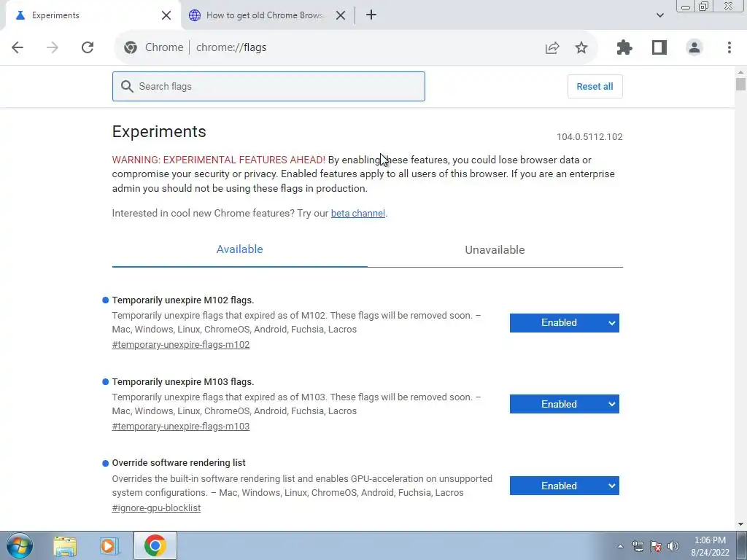
Task: Open #temporary-unexpire-flags-m102 anchor link
Action: (181, 344)
